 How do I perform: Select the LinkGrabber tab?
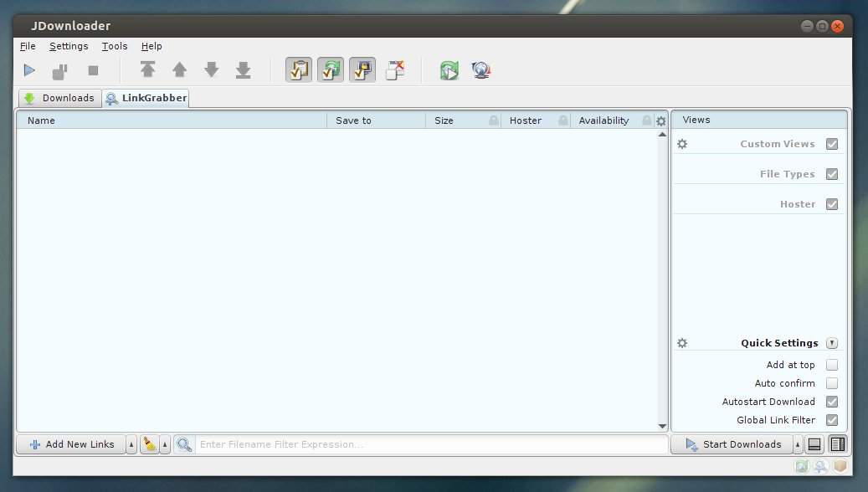click(146, 98)
